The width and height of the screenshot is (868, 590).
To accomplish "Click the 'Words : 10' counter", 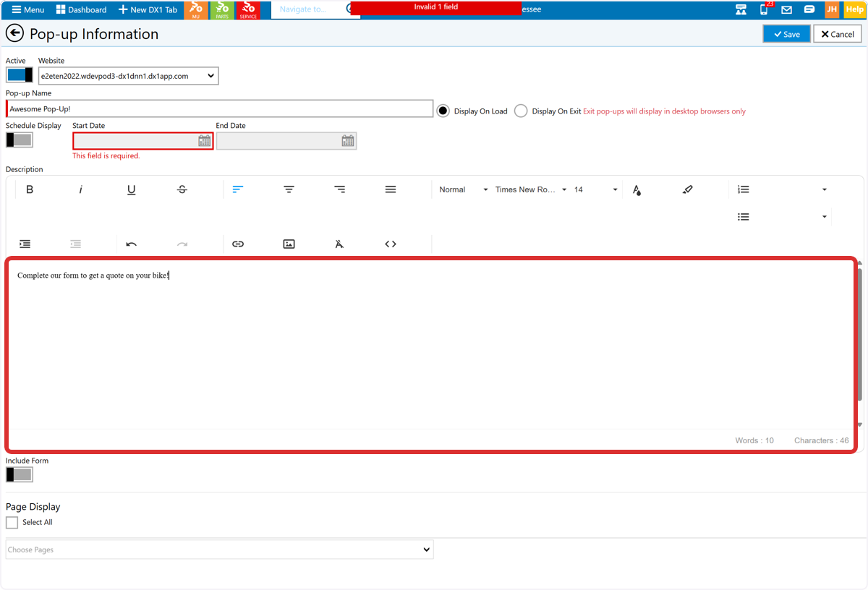I will [x=754, y=440].
